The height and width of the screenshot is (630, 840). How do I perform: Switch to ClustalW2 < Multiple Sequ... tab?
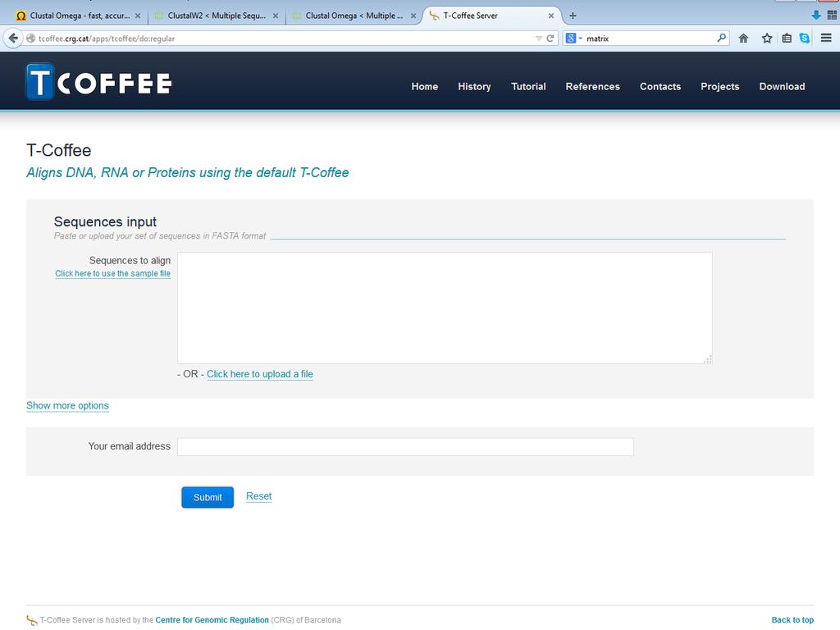217,16
